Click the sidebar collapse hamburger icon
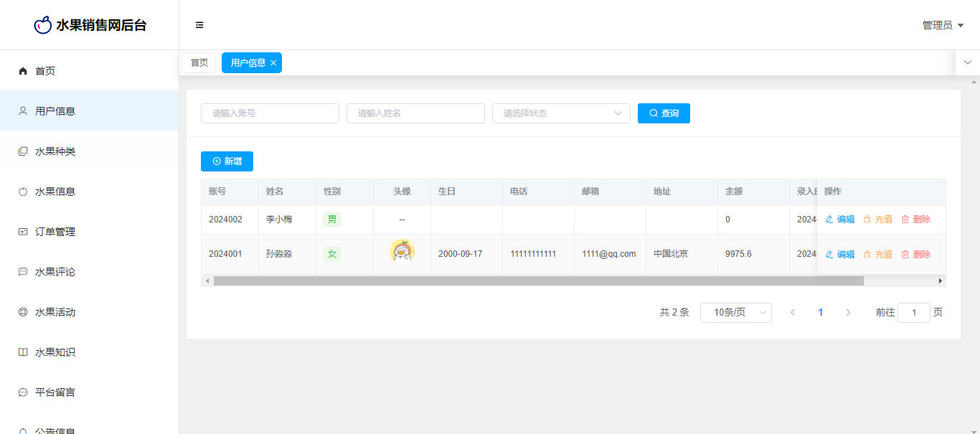This screenshot has height=434, width=980. pos(199,25)
